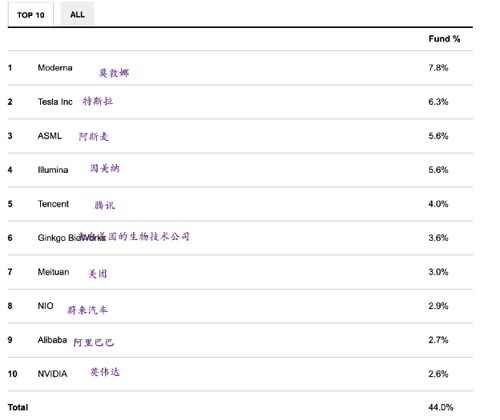This screenshot has height=420, width=500.
Task: Click the purple Chinese annotation beside Tencent
Action: coord(105,205)
